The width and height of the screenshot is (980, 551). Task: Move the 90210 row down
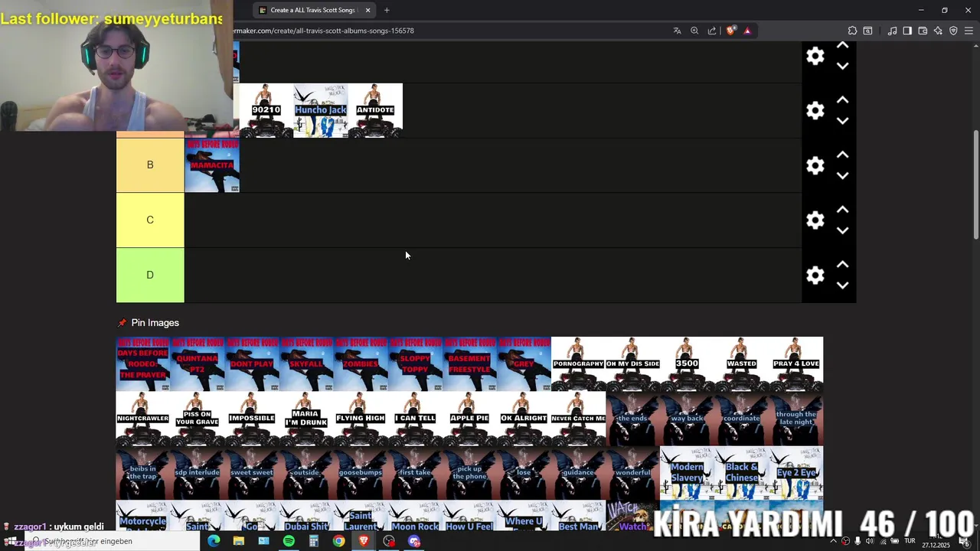click(x=842, y=121)
